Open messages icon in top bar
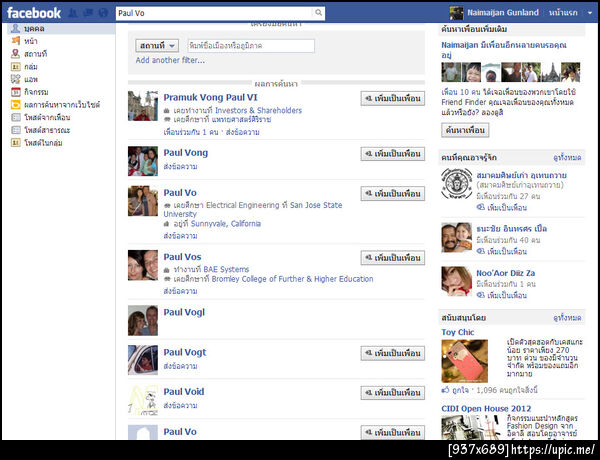Image resolution: width=600 pixels, height=460 pixels. (x=88, y=13)
